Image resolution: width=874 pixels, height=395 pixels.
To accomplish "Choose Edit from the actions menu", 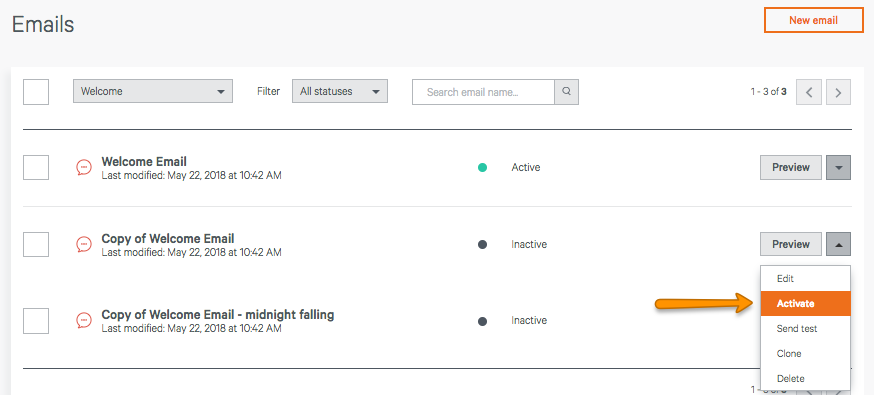I will pos(805,279).
